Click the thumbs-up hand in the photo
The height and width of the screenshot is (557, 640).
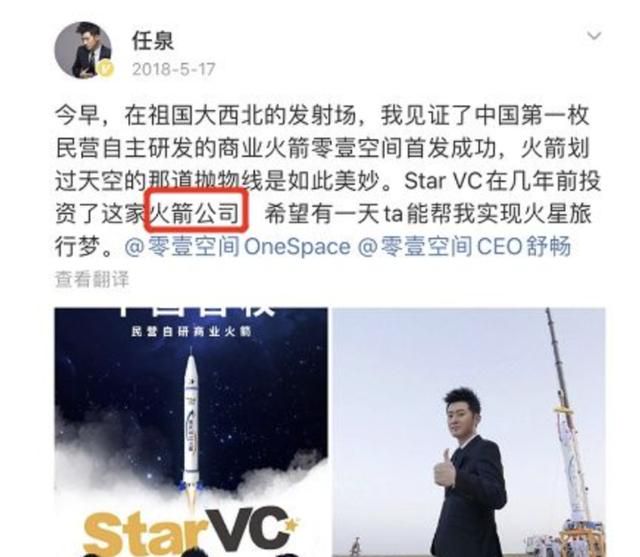(x=445, y=468)
